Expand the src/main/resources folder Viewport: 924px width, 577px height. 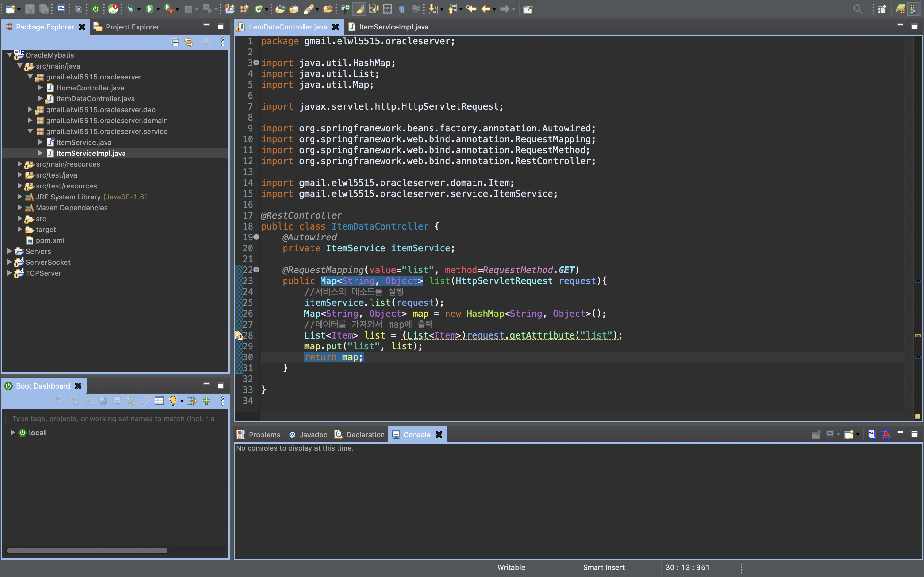20,164
